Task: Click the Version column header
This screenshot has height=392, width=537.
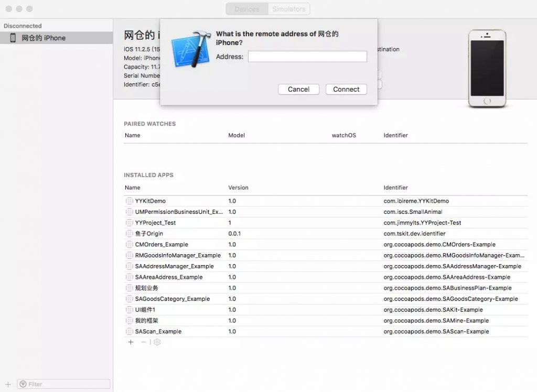Action: pyautogui.click(x=239, y=188)
